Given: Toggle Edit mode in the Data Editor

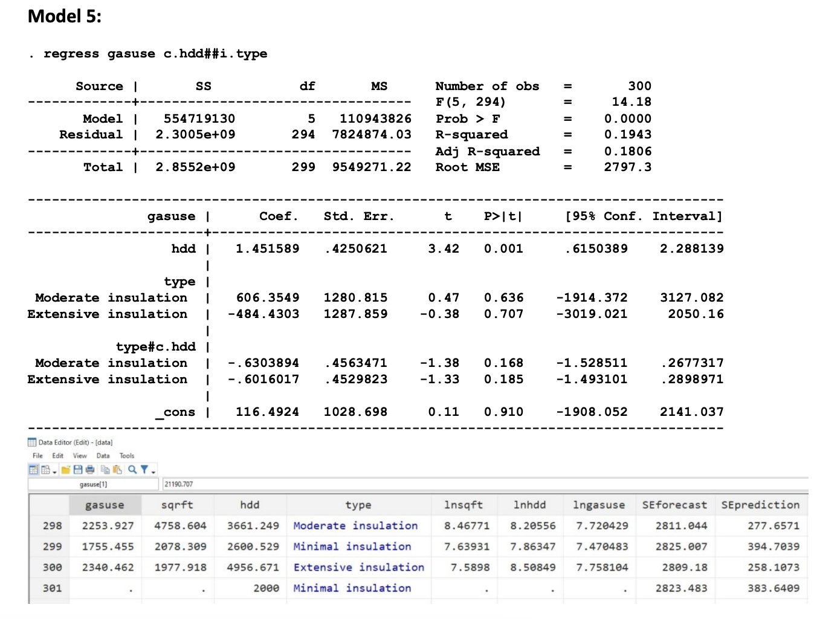Looking at the screenshot, I should tap(35, 469).
